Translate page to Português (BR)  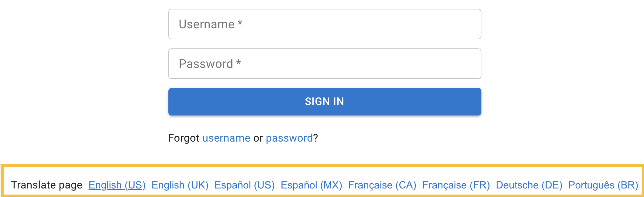point(603,185)
